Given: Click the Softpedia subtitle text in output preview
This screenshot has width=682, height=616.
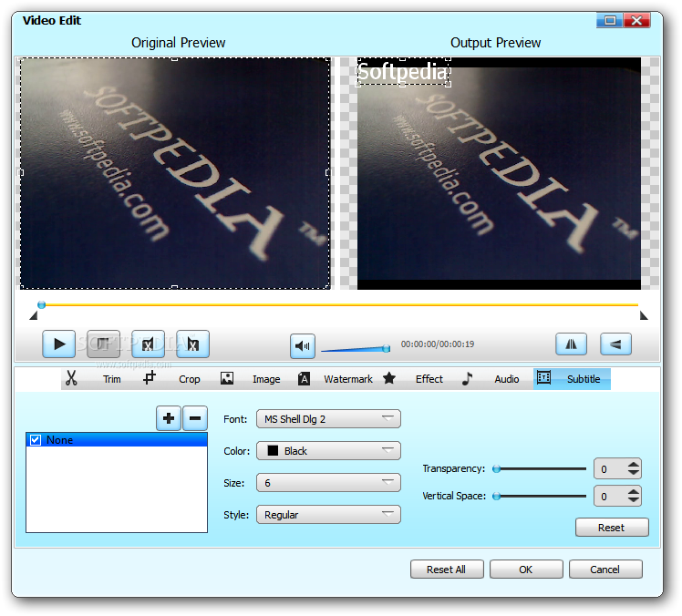Looking at the screenshot, I should (402, 72).
